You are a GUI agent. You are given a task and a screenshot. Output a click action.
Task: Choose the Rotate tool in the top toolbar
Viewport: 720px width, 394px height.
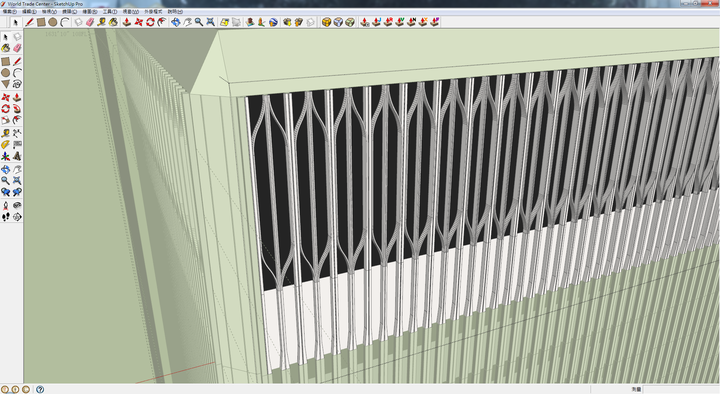[x=150, y=22]
